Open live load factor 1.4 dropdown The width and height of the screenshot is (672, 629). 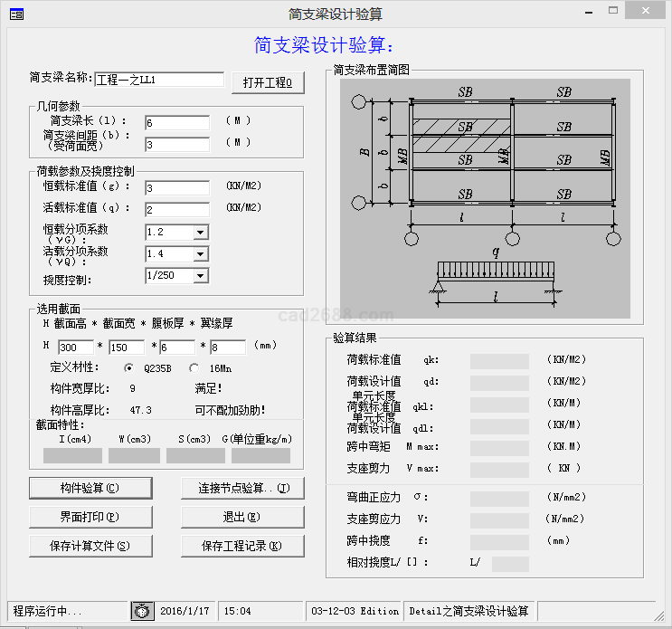tap(200, 254)
